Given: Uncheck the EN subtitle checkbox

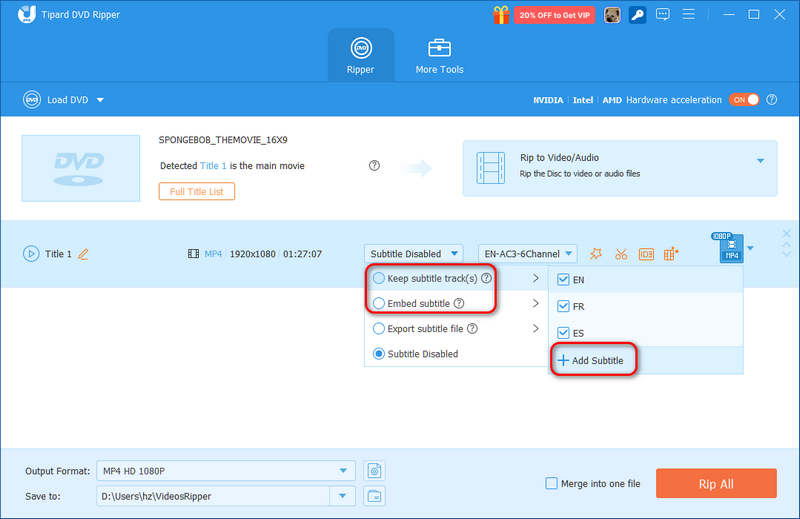Looking at the screenshot, I should [563, 280].
